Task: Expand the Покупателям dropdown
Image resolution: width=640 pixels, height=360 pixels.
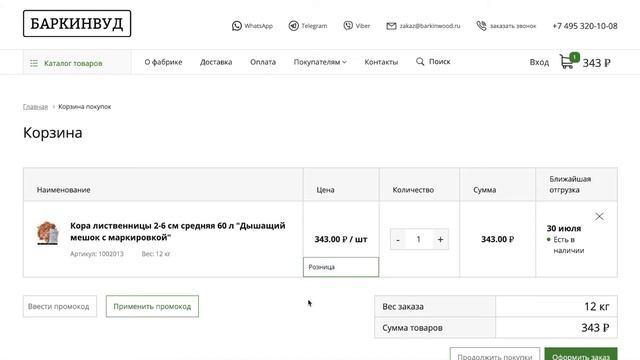Action: 320,62
